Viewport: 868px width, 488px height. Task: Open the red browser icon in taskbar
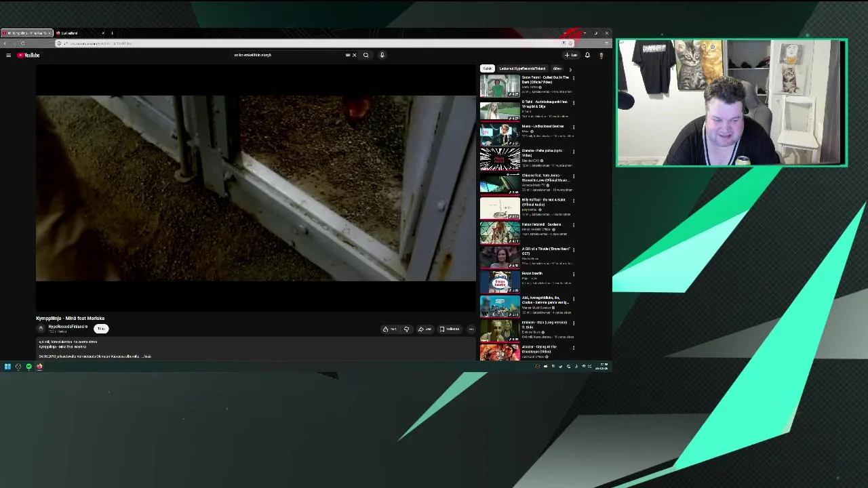39,367
